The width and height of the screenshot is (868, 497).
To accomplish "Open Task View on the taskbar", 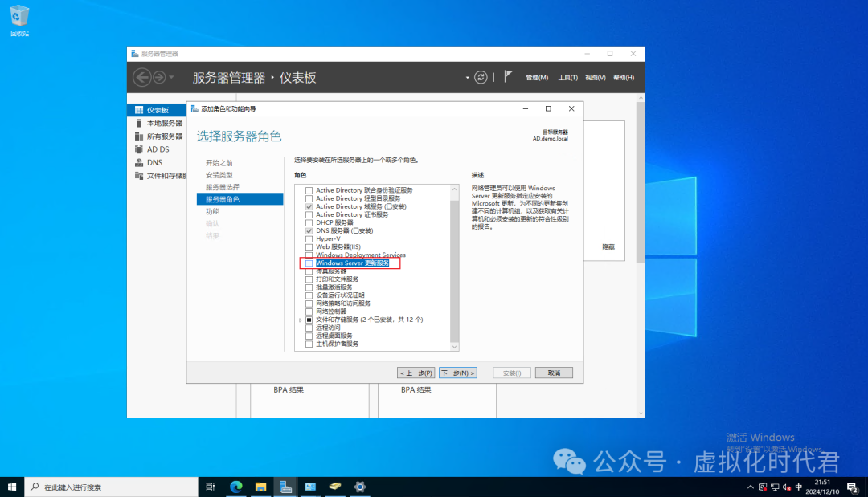I will 211,487.
